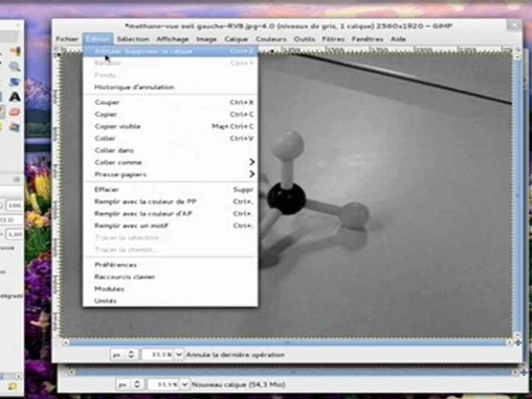
Task: Open the Filtres menu
Action: 333,39
